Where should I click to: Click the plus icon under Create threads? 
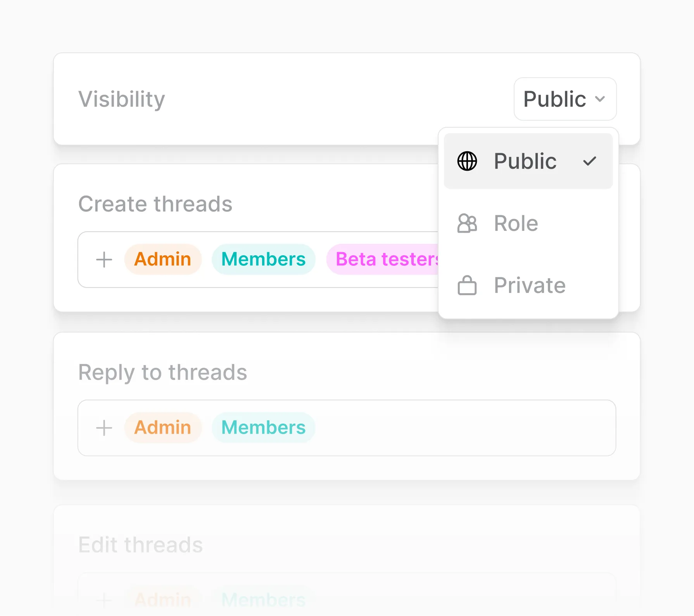tap(104, 259)
